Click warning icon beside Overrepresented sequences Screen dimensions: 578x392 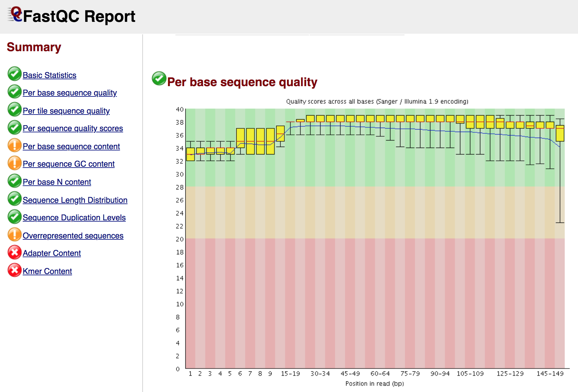[14, 235]
